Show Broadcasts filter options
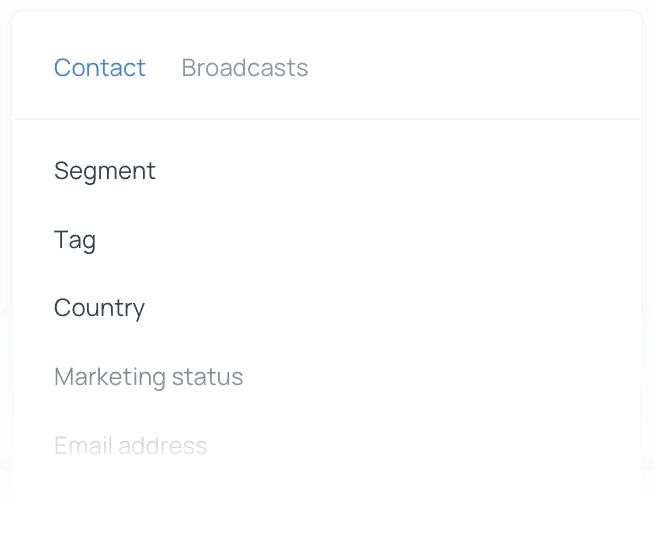 [245, 68]
